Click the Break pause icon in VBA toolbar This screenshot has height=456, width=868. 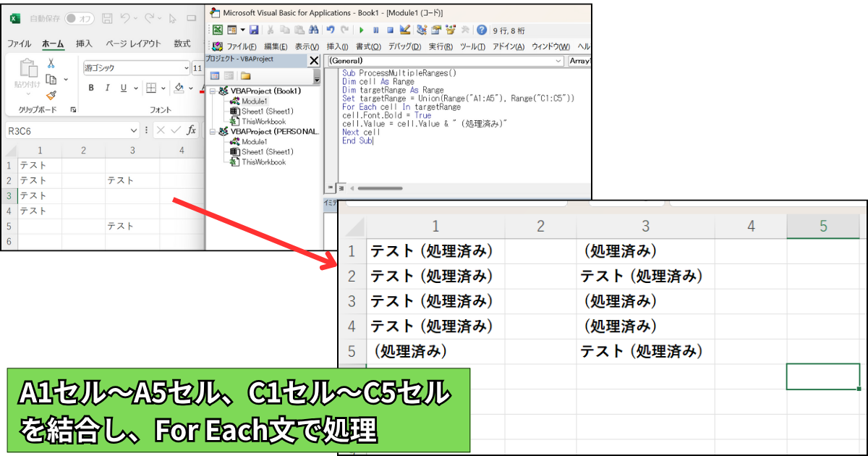pos(375,30)
